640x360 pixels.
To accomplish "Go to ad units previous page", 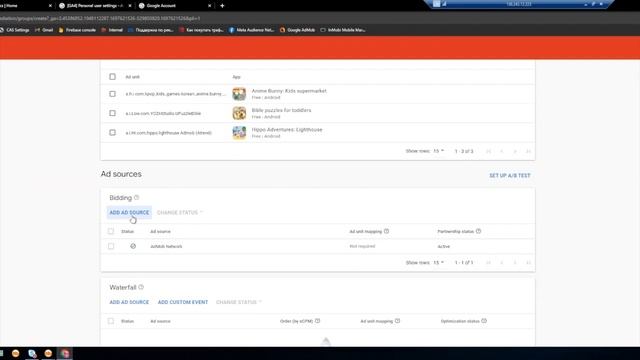I will [502, 151].
